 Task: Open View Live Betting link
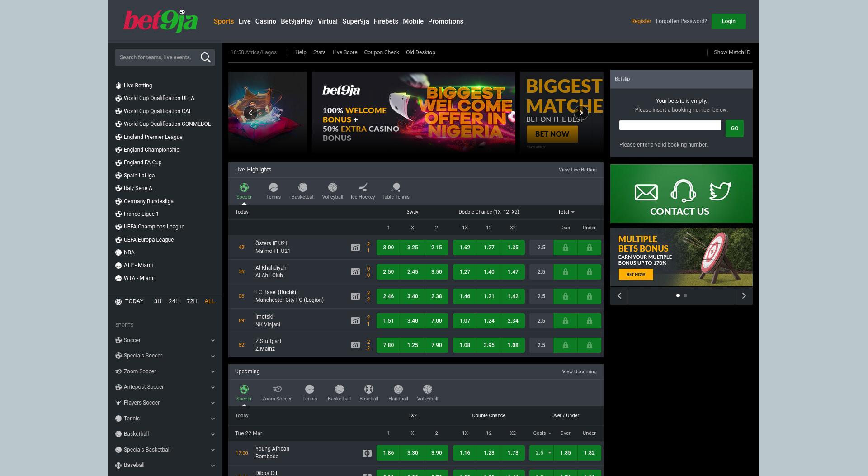click(x=578, y=170)
